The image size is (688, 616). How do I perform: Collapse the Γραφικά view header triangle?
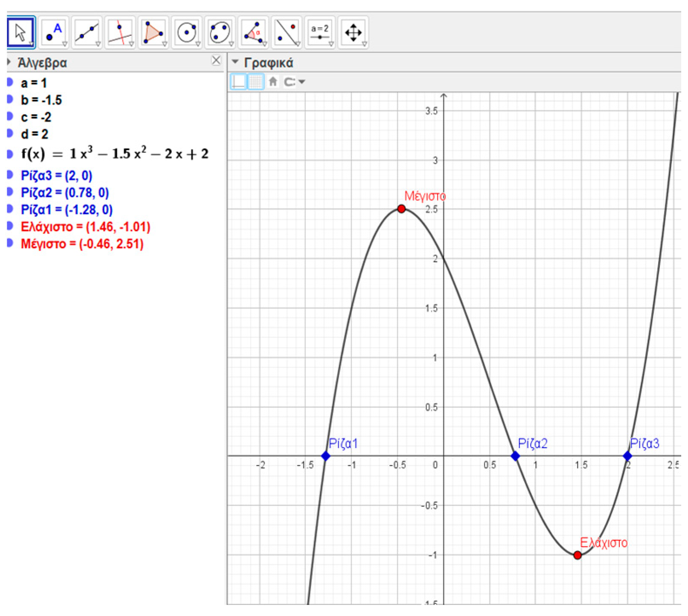coord(235,62)
